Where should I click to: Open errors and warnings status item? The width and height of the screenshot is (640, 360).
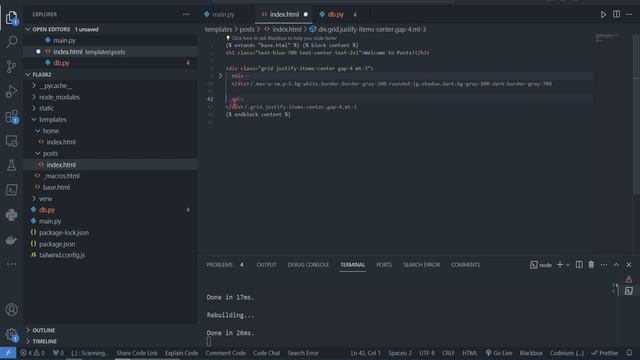pyautogui.click(x=32, y=353)
